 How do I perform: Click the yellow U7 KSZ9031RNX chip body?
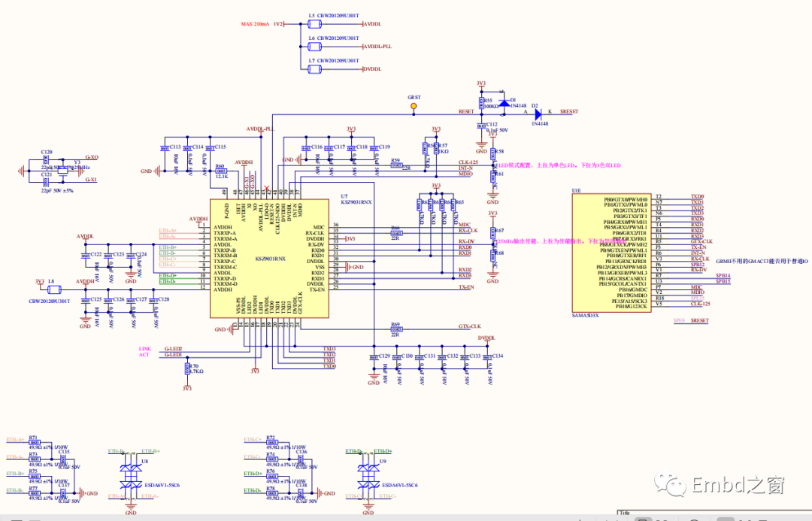269,259
